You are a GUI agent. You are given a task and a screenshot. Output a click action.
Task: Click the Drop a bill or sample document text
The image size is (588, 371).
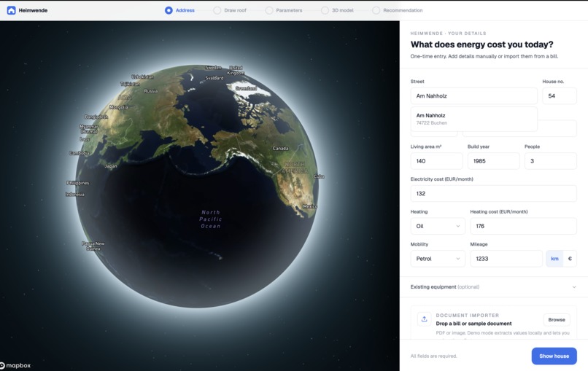click(x=473, y=324)
